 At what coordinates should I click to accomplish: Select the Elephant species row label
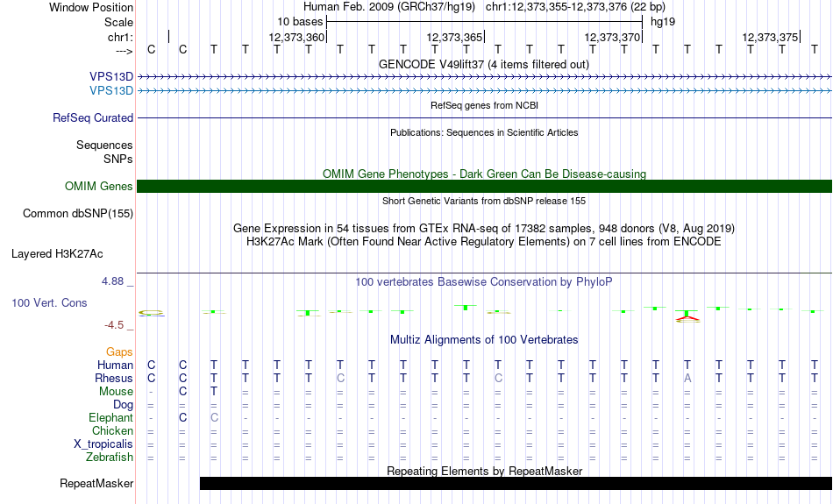[111, 417]
